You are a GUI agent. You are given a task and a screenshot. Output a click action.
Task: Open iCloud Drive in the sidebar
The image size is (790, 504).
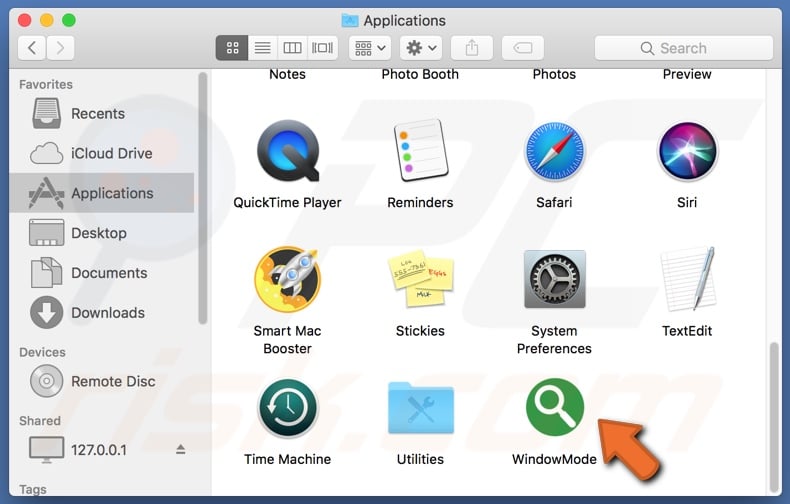tap(101, 153)
